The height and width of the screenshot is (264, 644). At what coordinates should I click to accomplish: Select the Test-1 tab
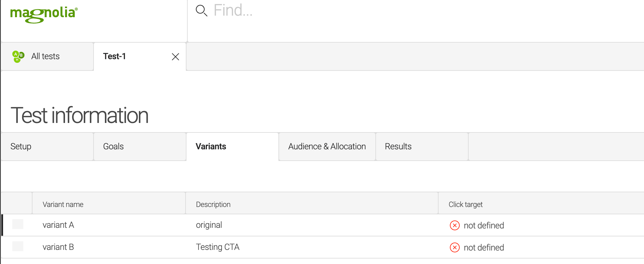tap(114, 56)
